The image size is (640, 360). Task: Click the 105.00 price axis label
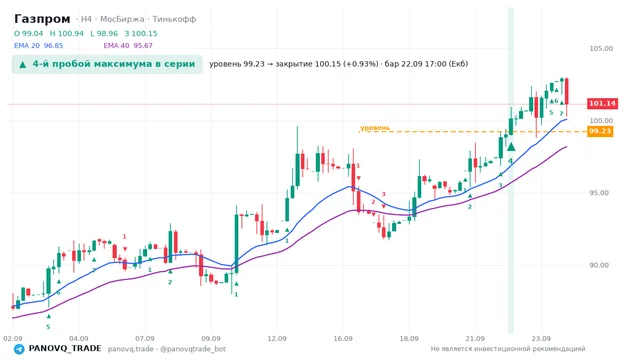(601, 49)
